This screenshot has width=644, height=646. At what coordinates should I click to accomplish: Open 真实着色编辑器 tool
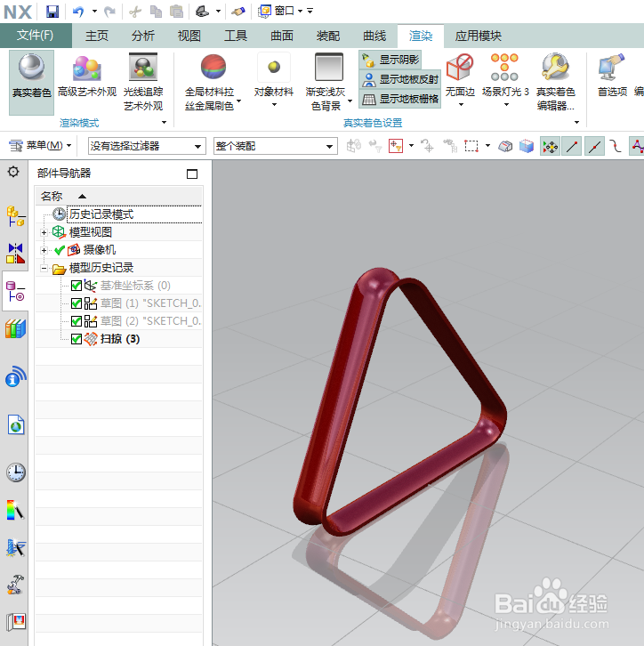click(555, 82)
